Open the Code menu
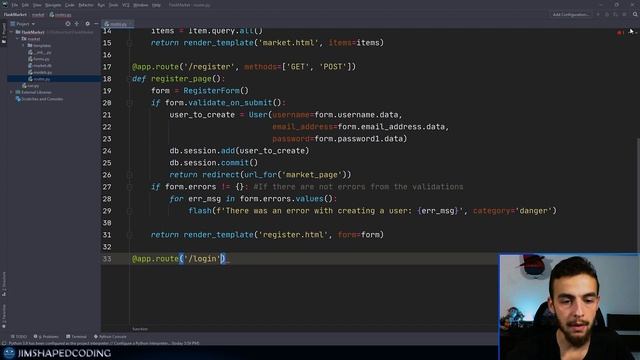The height and width of the screenshot is (360, 640). 70,5
